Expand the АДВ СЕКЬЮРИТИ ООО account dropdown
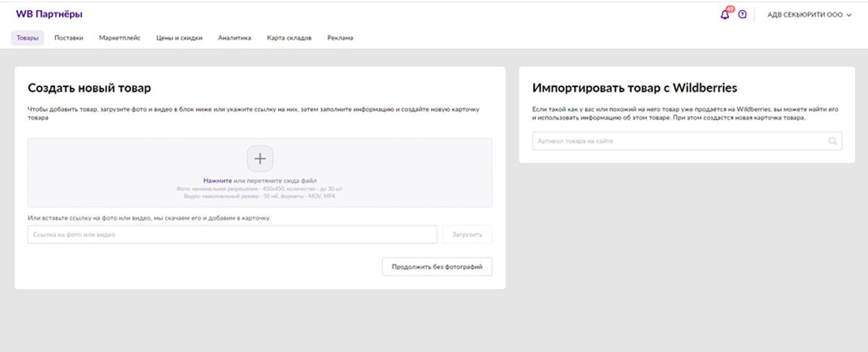Viewport: 868px width, 352px height. pyautogui.click(x=809, y=14)
